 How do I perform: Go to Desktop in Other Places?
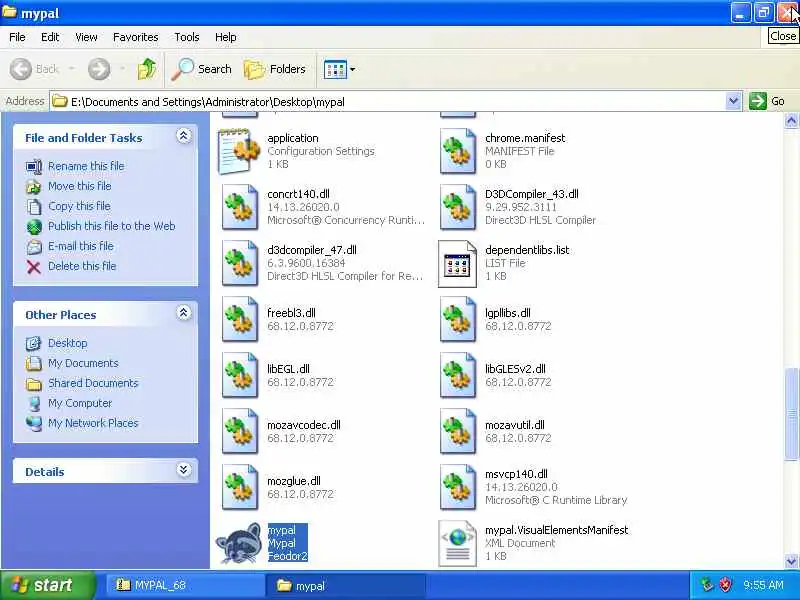(x=67, y=343)
